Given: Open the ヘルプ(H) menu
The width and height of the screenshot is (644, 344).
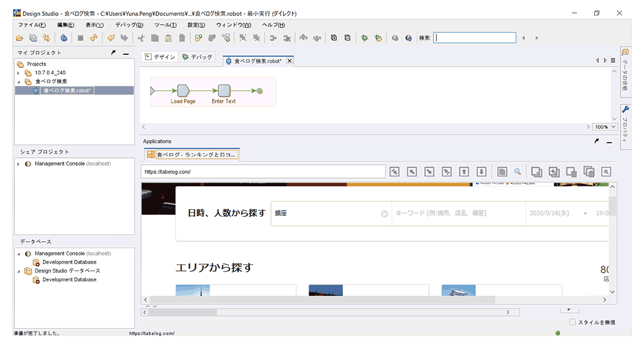Looking at the screenshot, I should click(x=273, y=25).
